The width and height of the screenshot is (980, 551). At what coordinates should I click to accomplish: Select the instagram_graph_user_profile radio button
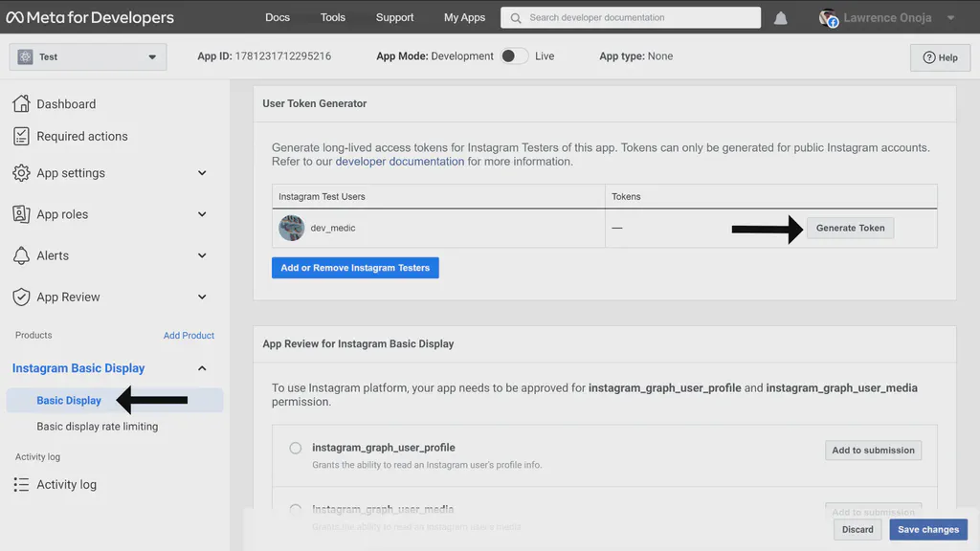pyautogui.click(x=295, y=448)
